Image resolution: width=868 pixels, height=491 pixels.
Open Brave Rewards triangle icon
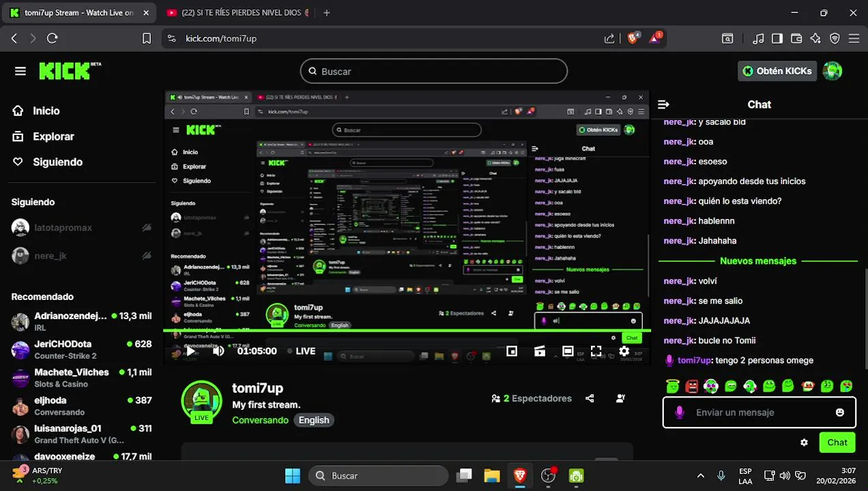click(655, 38)
